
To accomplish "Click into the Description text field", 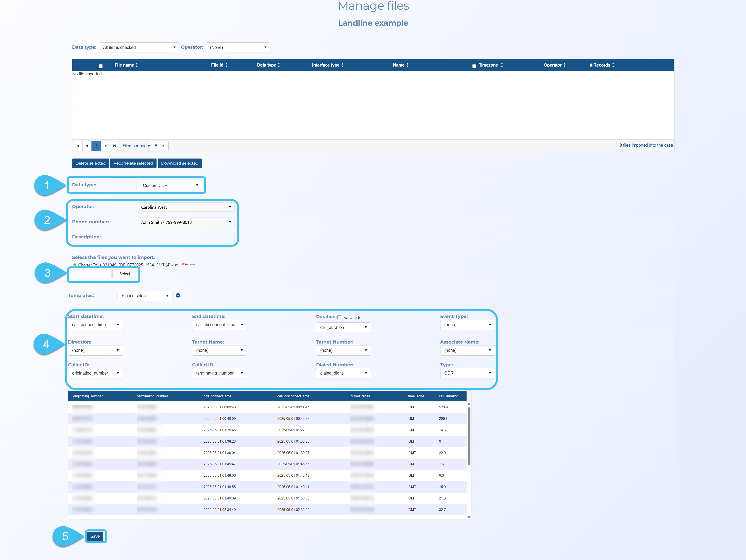I will point(186,237).
